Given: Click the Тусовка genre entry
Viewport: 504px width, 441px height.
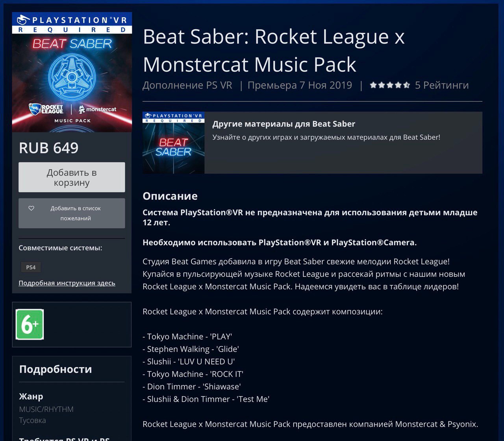Looking at the screenshot, I should click(33, 420).
